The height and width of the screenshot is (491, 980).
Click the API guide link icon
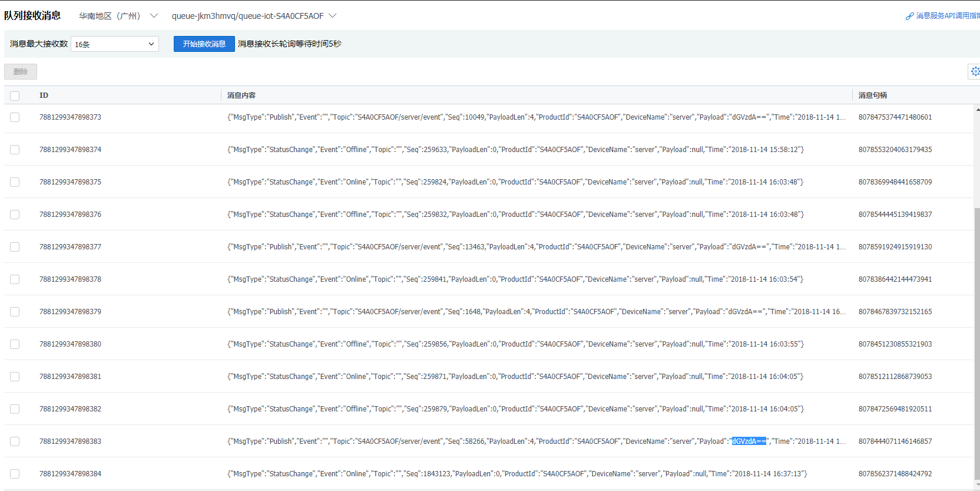909,17
